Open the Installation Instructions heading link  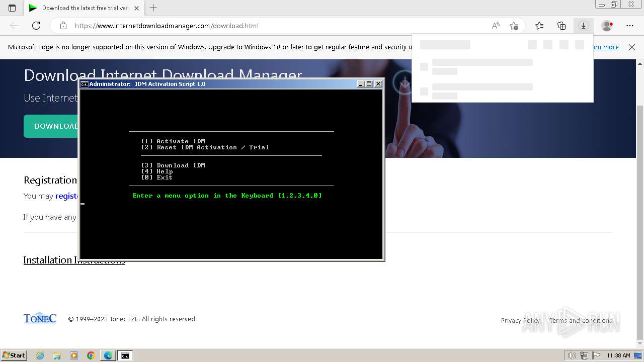[x=74, y=260]
